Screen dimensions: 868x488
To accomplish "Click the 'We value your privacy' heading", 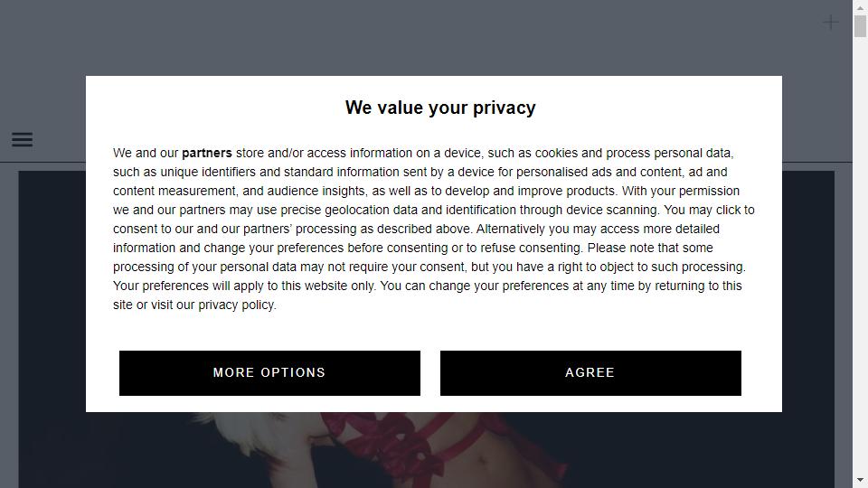I will click(x=440, y=108).
